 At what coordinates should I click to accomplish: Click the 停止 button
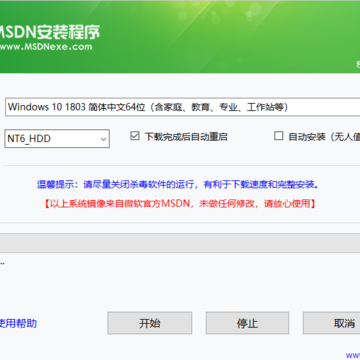pyautogui.click(x=247, y=323)
